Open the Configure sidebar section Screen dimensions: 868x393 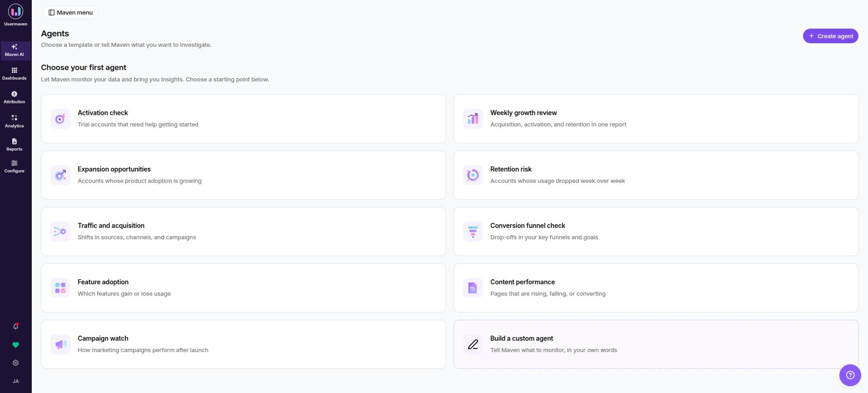tap(15, 166)
